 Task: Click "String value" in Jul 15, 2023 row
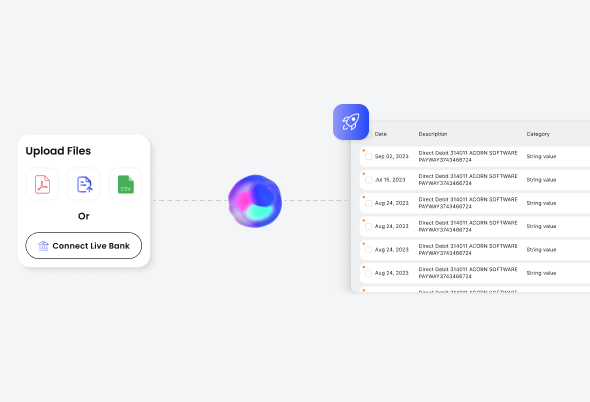[x=541, y=180]
